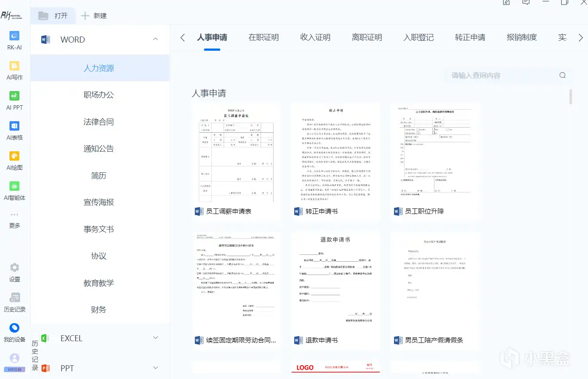Click the 转正申请书 file name
This screenshot has width=588, height=379.
(321, 211)
